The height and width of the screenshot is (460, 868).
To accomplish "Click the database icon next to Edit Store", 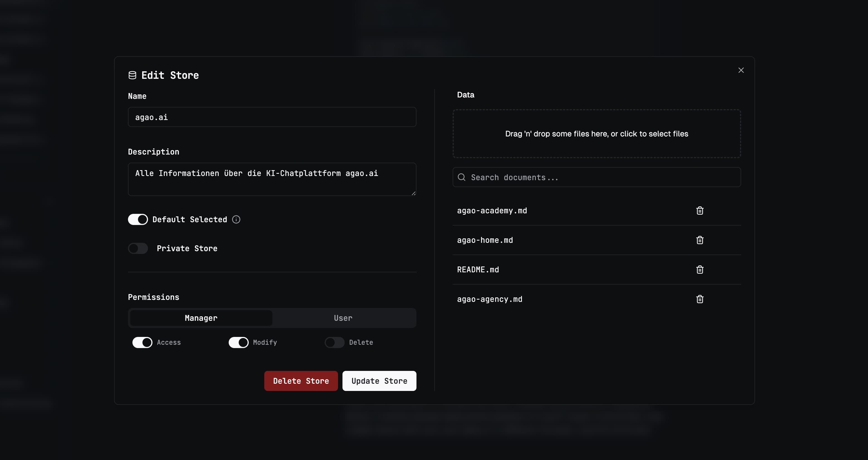I will pos(132,75).
